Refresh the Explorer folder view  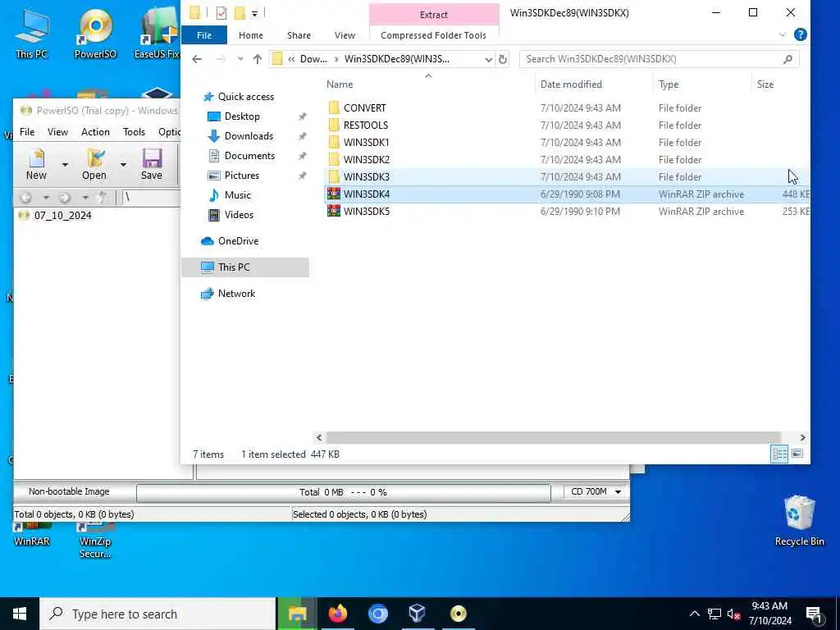[503, 59]
